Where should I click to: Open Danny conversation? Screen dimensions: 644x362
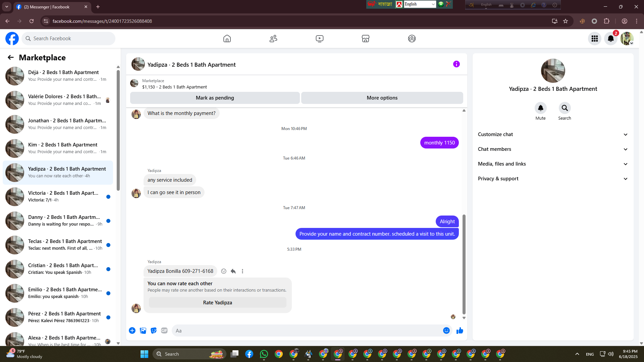(x=58, y=221)
